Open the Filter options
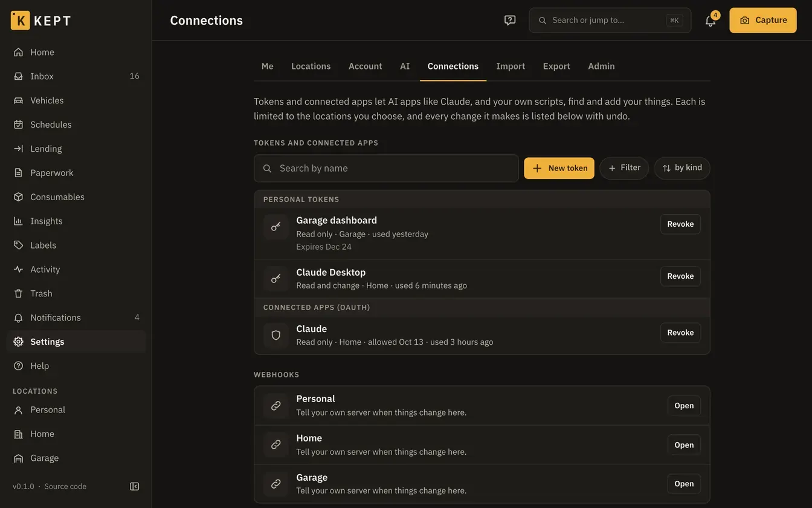Image resolution: width=812 pixels, height=508 pixels. (624, 168)
